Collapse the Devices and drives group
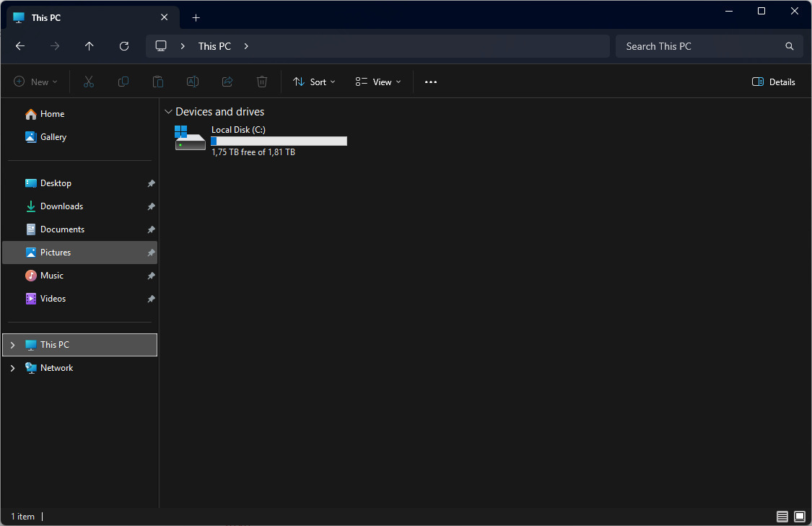Screen dimensions: 812x526 (168, 112)
